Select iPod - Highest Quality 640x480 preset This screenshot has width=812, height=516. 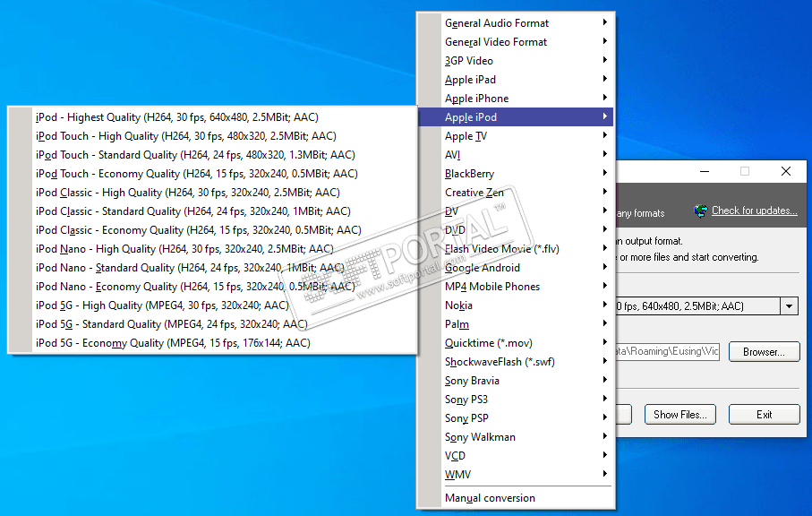pyautogui.click(x=212, y=117)
